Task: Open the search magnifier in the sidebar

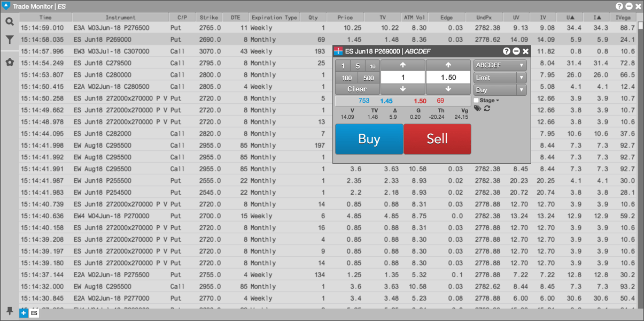Action: 10,22
